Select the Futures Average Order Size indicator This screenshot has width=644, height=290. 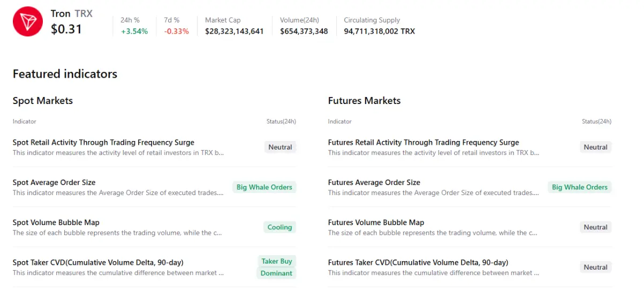(374, 183)
